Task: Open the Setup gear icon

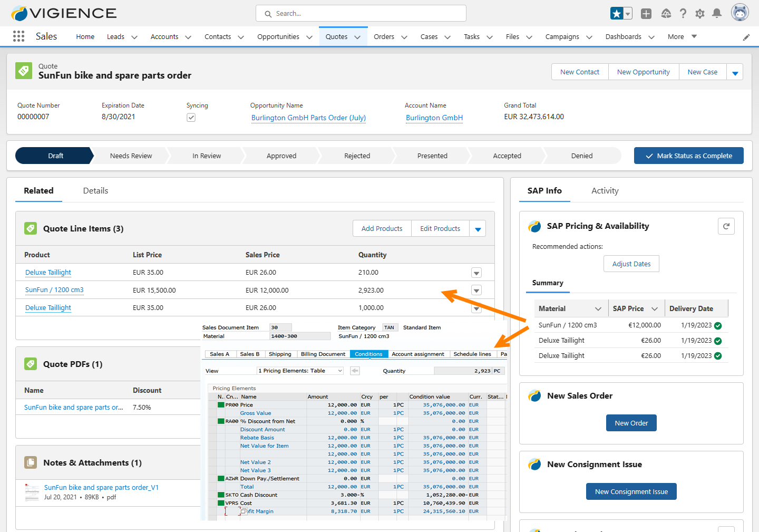Action: 700,14
